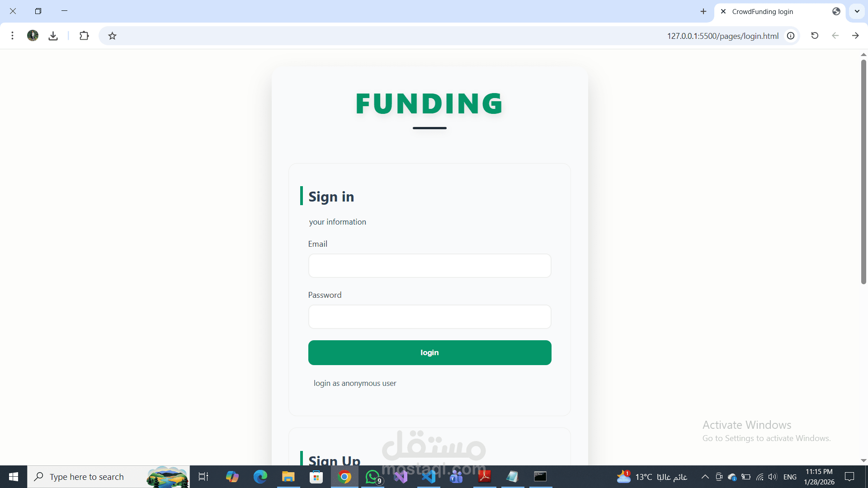Switch the ENG input language indicator
868x488 pixels.
[790, 477]
